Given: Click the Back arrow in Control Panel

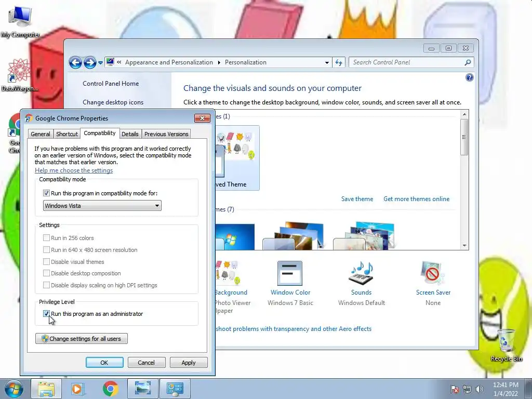Looking at the screenshot, I should [75, 62].
